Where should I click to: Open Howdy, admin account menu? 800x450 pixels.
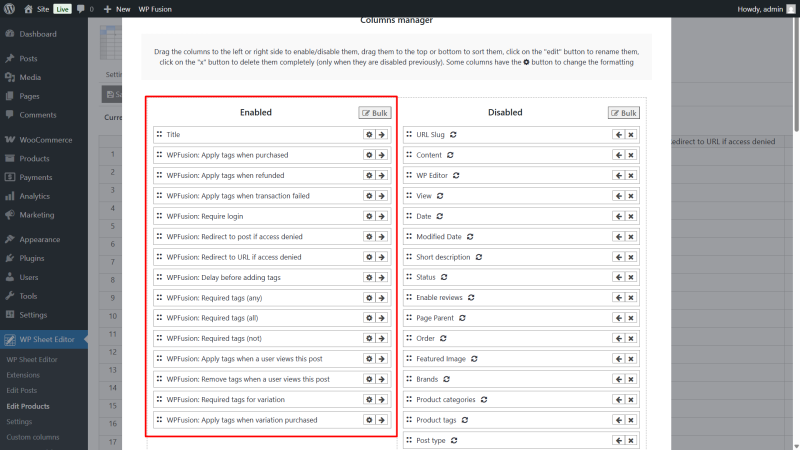coord(766,9)
